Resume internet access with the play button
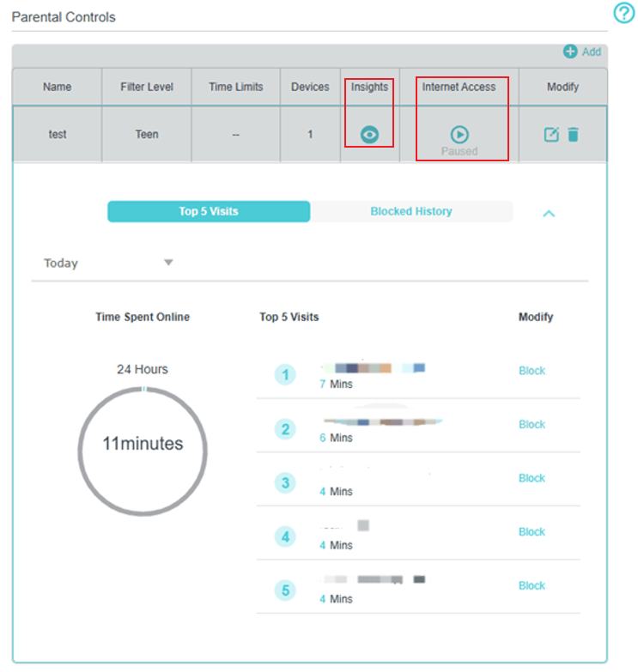The height and width of the screenshot is (672, 638). point(459,135)
